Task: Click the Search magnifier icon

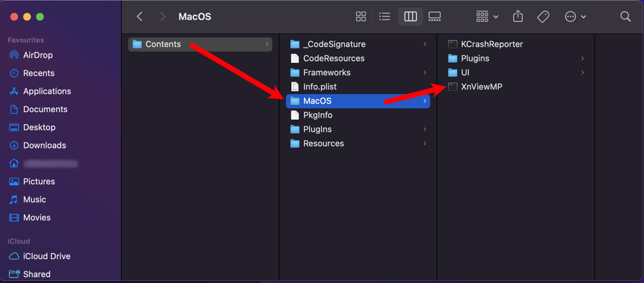Action: click(x=625, y=17)
